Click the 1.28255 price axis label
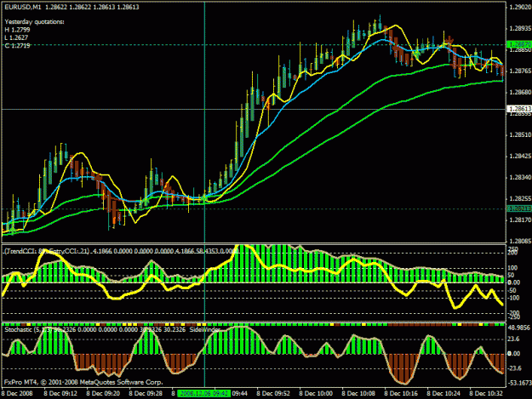532x399 pixels. (520, 199)
